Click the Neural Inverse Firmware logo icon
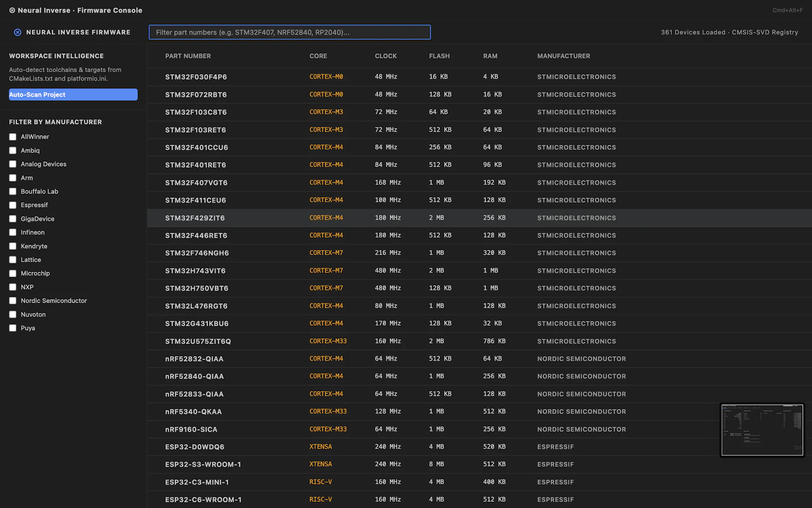This screenshot has height=508, width=812. point(18,32)
